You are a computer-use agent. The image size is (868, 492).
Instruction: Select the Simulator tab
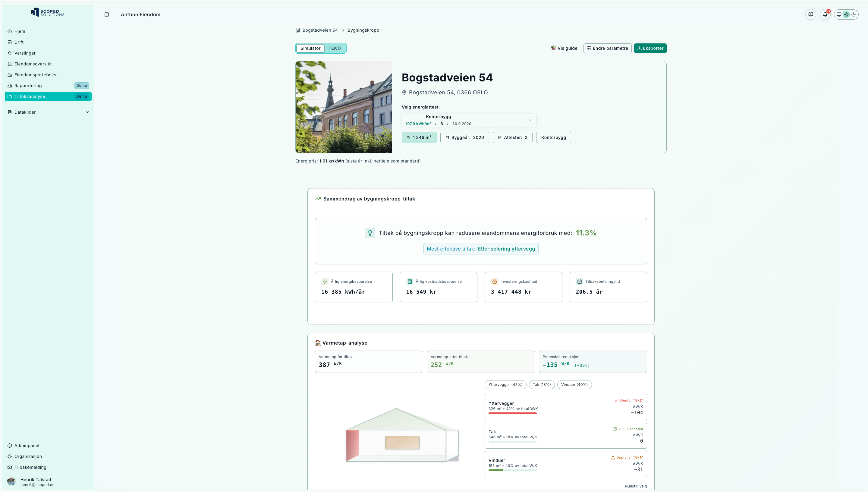click(x=310, y=48)
